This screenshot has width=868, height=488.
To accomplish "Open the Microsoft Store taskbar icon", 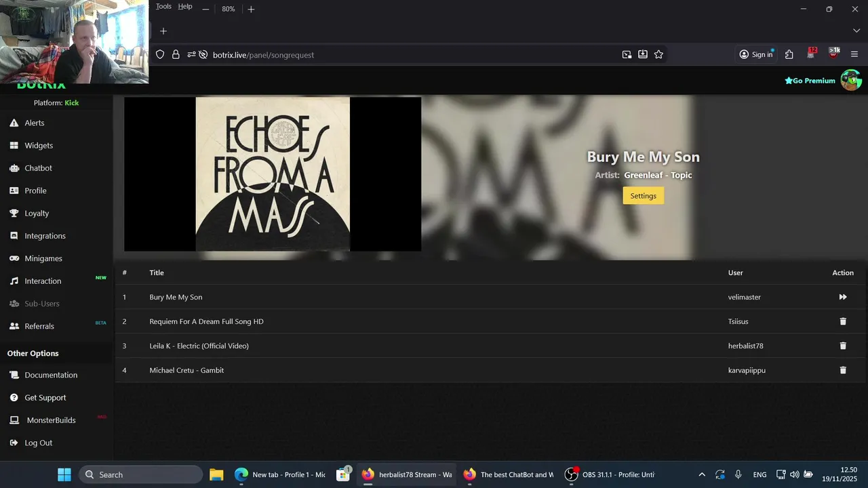I will 344,474.
